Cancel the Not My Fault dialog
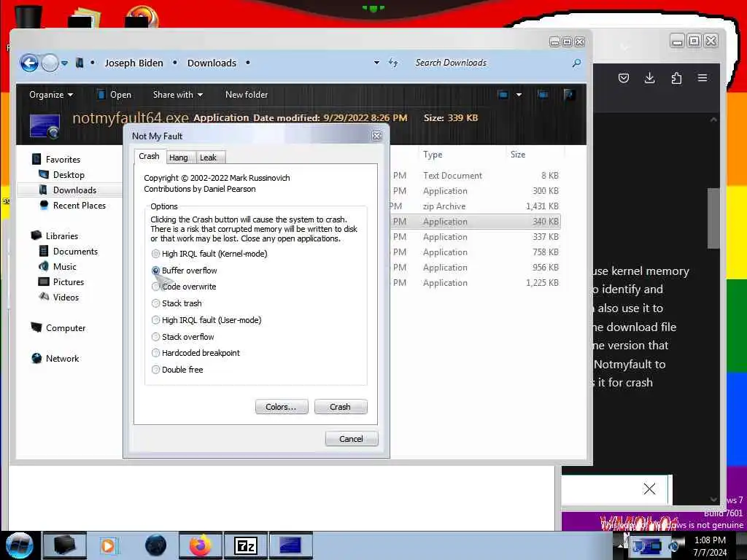Image resolution: width=747 pixels, height=560 pixels. tap(351, 438)
